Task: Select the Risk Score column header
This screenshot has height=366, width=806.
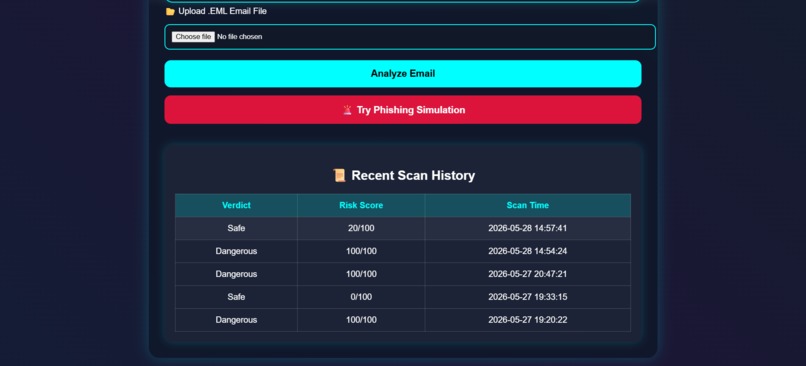Action: pos(361,205)
